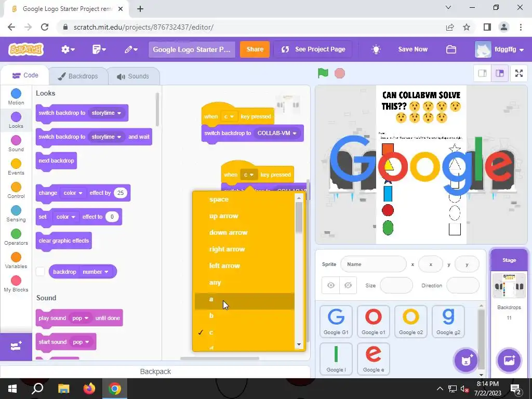Select the Looks block category
532x399 pixels.
[x=16, y=120]
